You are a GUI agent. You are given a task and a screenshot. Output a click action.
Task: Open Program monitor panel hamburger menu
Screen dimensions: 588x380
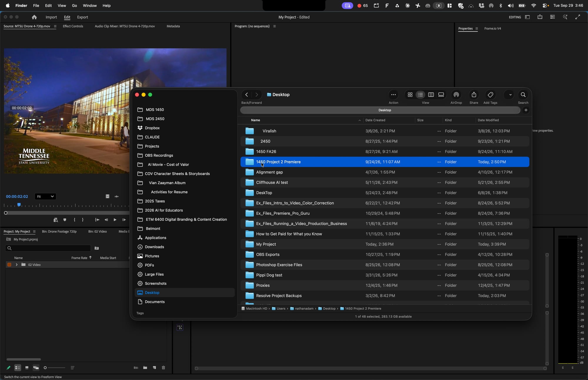(x=275, y=26)
